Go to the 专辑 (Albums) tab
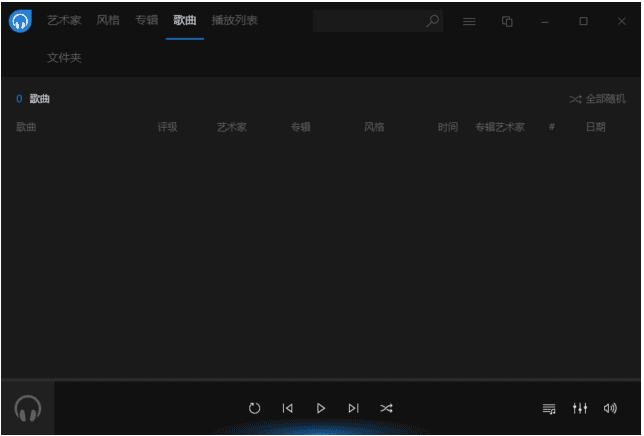The height and width of the screenshot is (436, 644). [x=147, y=21]
